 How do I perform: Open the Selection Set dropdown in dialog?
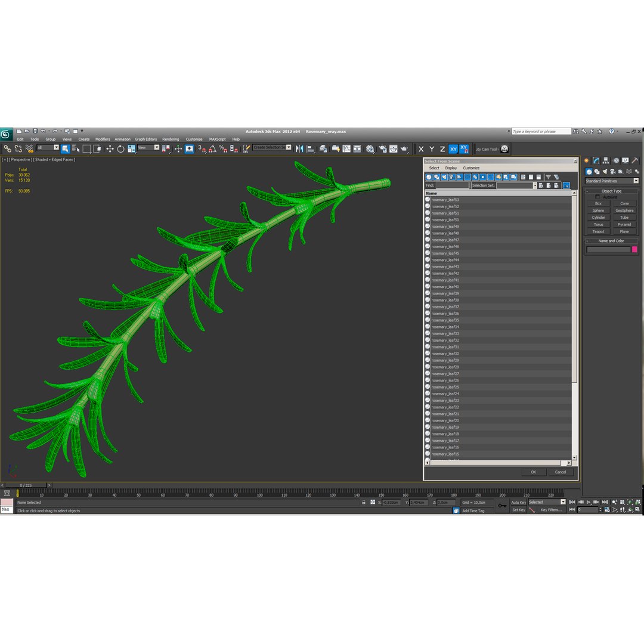tap(517, 185)
